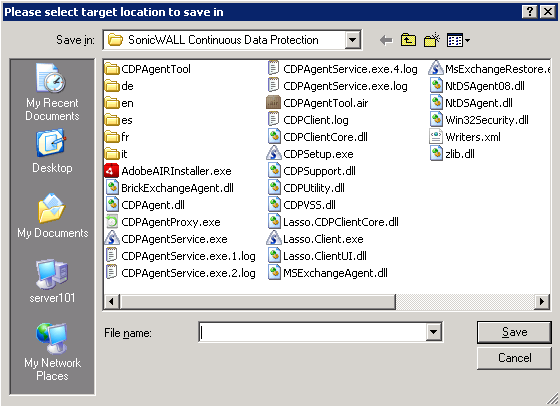Select the file name CDPAgentService.exe.log
Image resolution: width=560 pixels, height=406 pixels.
[345, 86]
